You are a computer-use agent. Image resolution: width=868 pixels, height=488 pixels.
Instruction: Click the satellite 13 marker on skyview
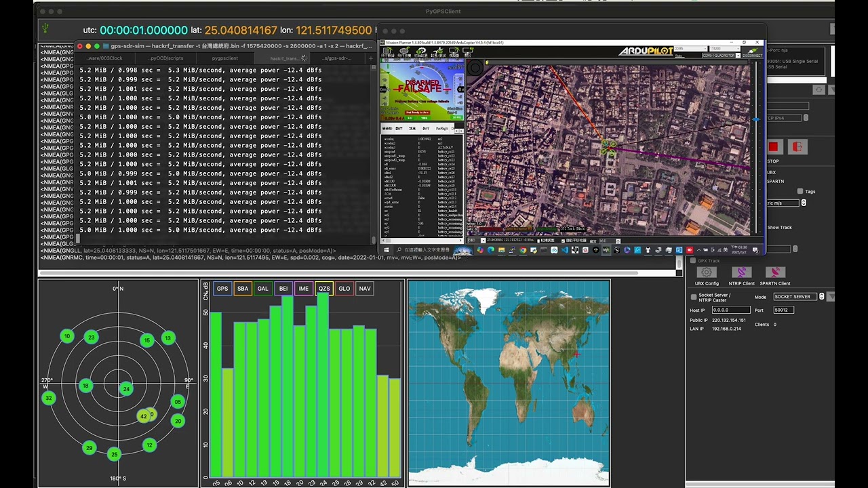click(167, 338)
